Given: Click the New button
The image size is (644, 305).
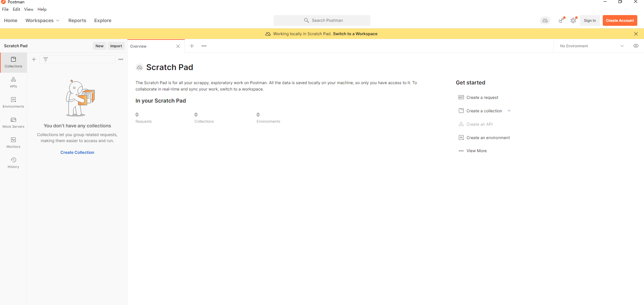Looking at the screenshot, I should tap(99, 46).
